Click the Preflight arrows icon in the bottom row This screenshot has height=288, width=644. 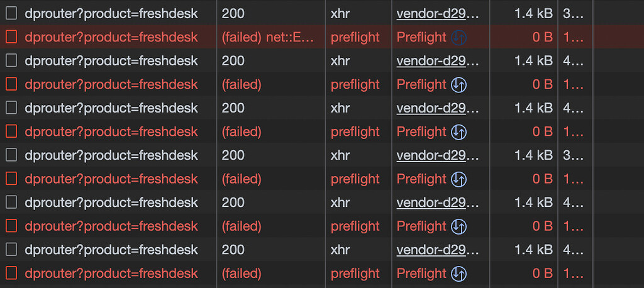(x=458, y=274)
